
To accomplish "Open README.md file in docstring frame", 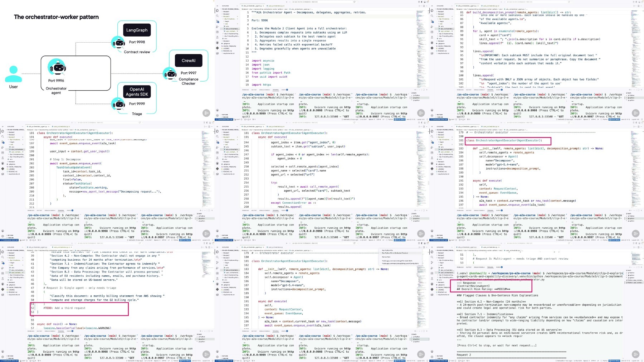I will (227, 51).
